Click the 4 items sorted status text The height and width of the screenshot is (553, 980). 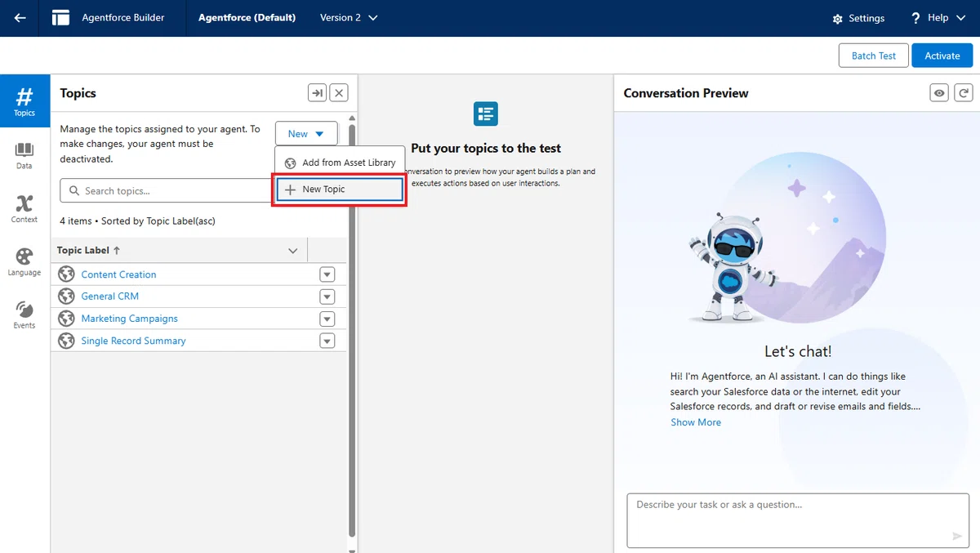click(137, 221)
